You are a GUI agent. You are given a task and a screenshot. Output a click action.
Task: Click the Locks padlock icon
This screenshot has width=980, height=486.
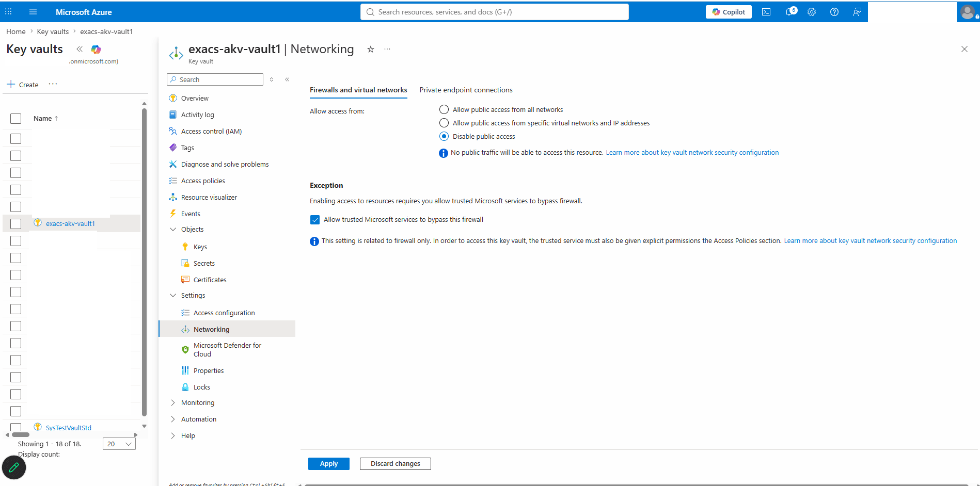click(x=185, y=387)
